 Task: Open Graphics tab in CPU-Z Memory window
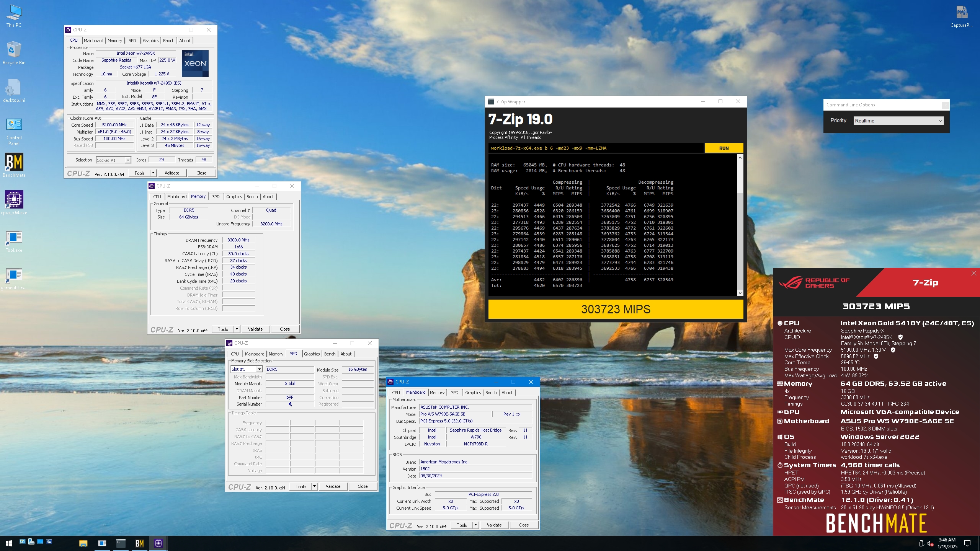234,197
